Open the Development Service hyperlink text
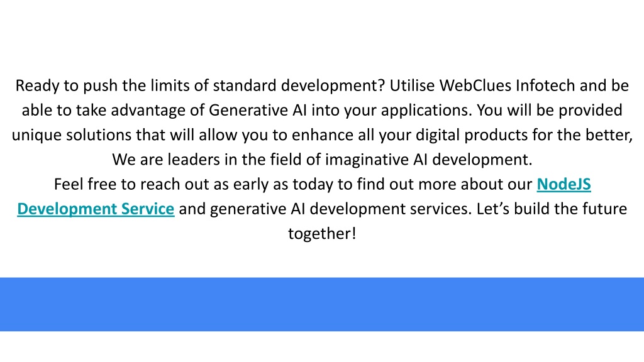The width and height of the screenshot is (644, 362). tap(96, 209)
